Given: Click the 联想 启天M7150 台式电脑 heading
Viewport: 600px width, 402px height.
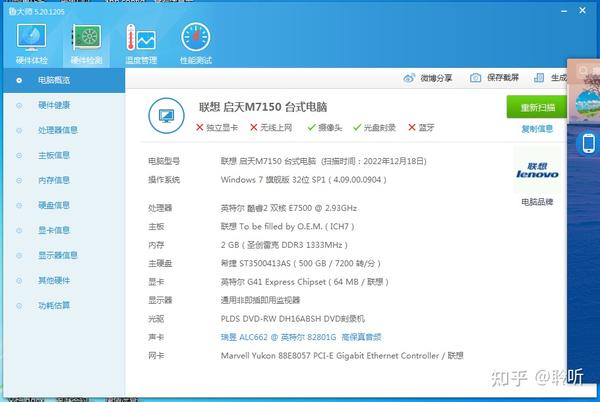Looking at the screenshot, I should (x=263, y=107).
